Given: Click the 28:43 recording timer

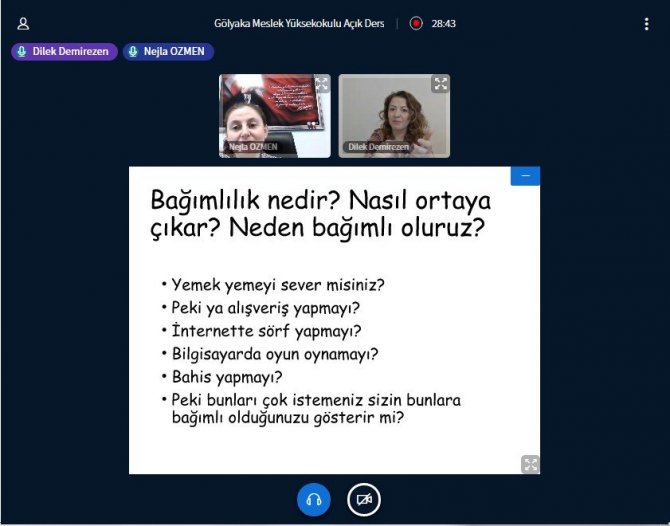Looking at the screenshot, I should [x=444, y=23].
